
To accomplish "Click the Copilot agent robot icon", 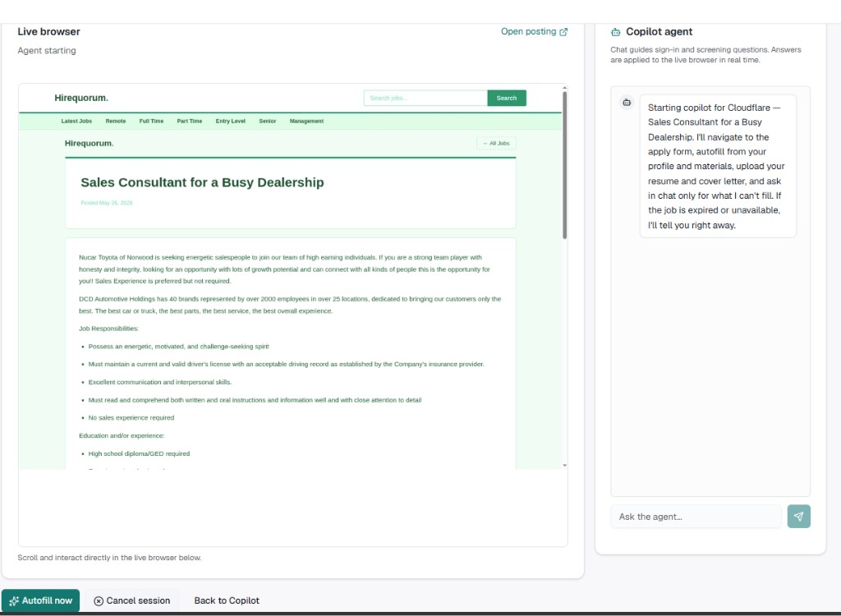I will 615,32.
